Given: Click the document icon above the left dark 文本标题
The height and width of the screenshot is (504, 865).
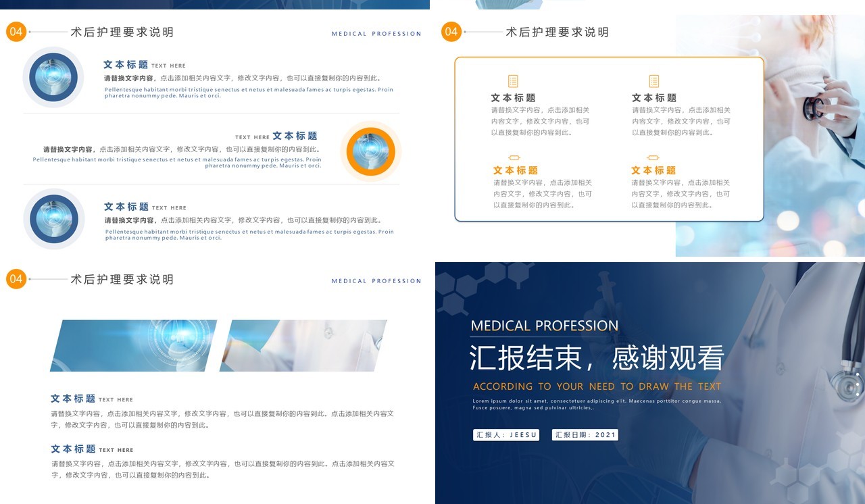Looking at the screenshot, I should [x=513, y=81].
